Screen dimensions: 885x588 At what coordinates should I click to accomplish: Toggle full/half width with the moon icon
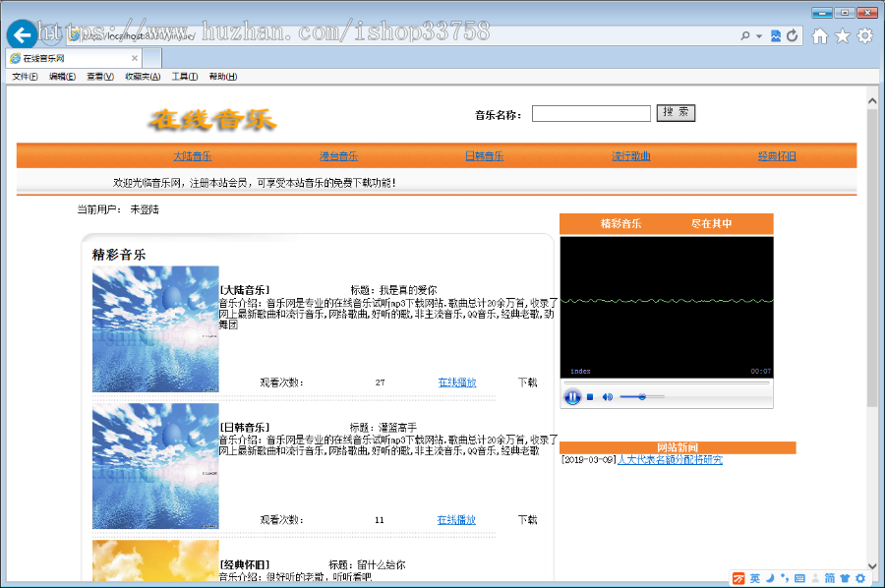(x=770, y=578)
